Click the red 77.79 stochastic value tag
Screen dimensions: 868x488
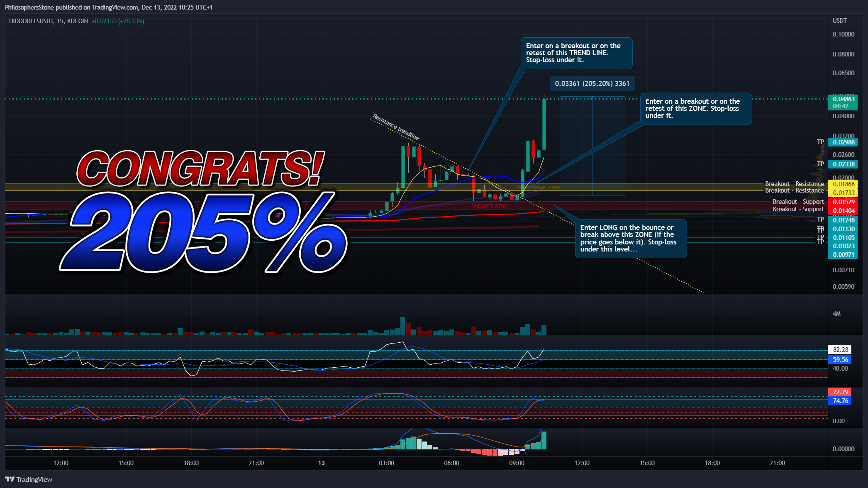(839, 392)
